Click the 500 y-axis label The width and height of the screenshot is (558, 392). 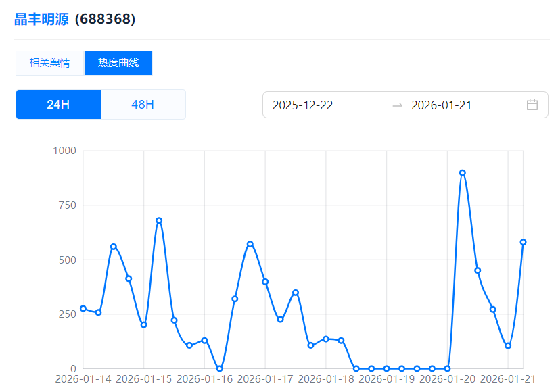(67, 260)
